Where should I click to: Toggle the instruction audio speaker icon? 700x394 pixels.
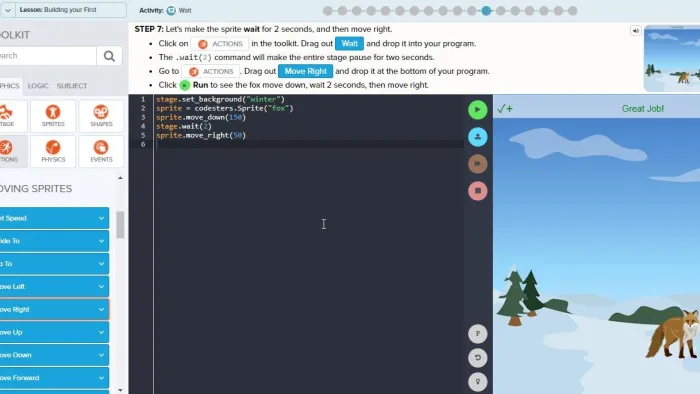pyautogui.click(x=635, y=31)
